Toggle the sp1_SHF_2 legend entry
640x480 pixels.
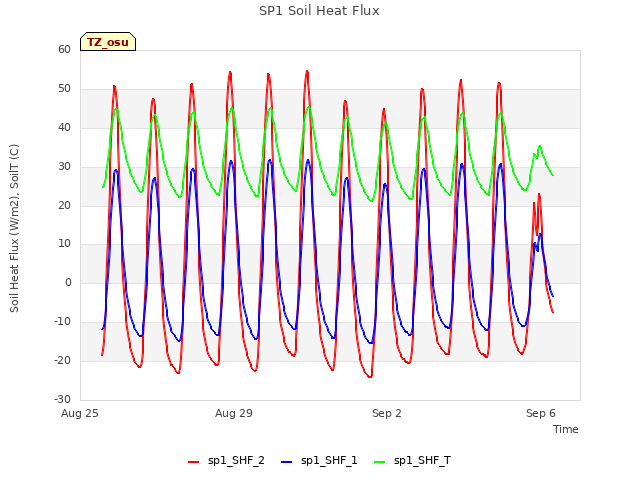[226, 461]
